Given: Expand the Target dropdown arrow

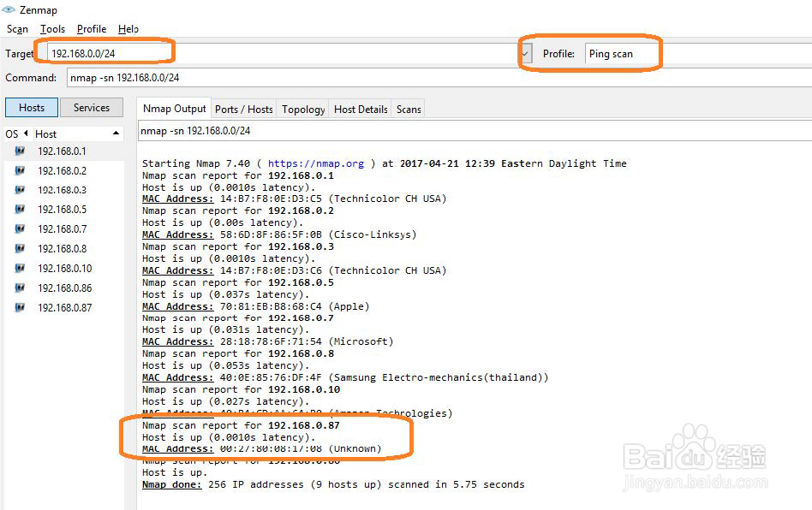Looking at the screenshot, I should [526, 53].
